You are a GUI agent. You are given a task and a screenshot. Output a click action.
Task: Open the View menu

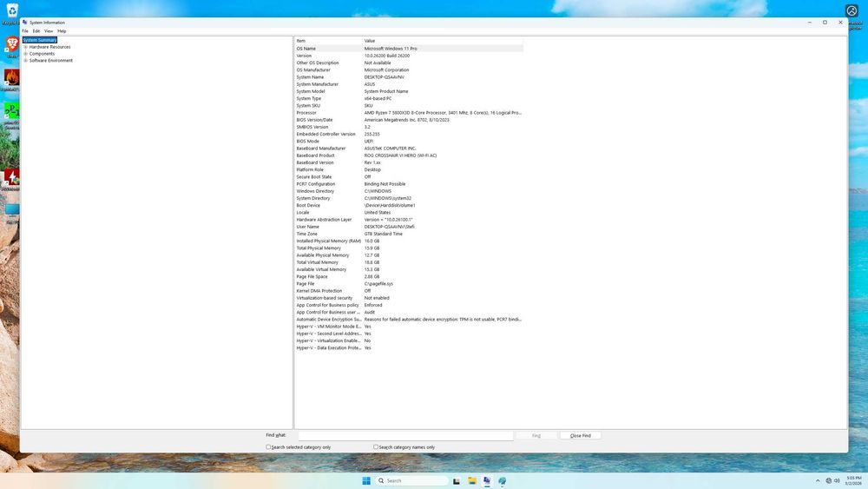point(49,31)
